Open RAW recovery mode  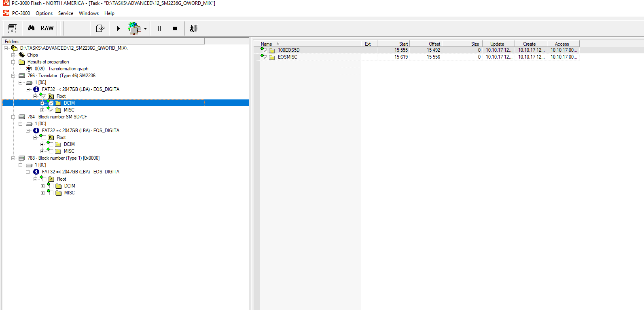(47, 28)
